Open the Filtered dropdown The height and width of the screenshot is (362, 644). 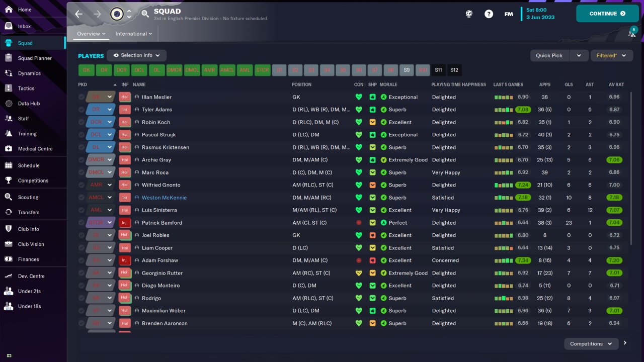point(612,55)
